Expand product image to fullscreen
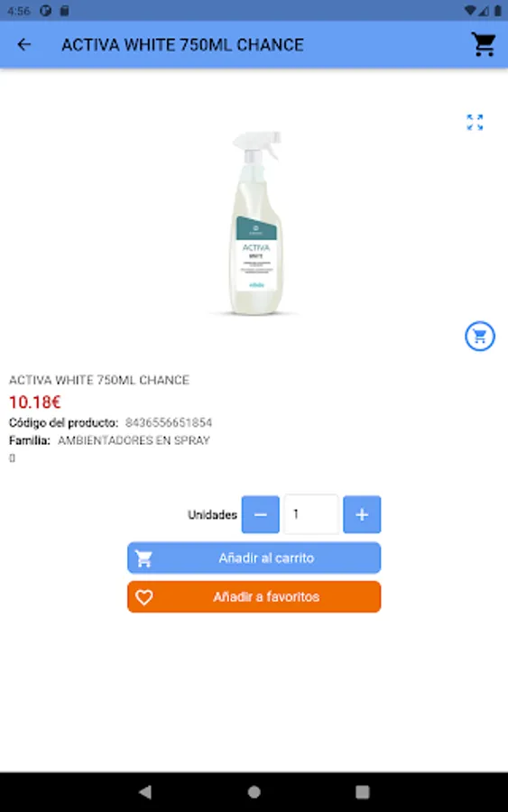Viewport: 508px width, 812px height. pyautogui.click(x=475, y=122)
